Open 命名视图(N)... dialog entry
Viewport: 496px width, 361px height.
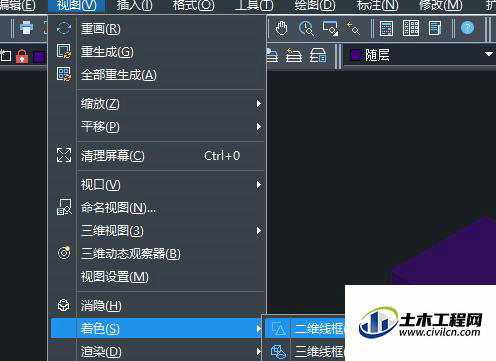157,208
